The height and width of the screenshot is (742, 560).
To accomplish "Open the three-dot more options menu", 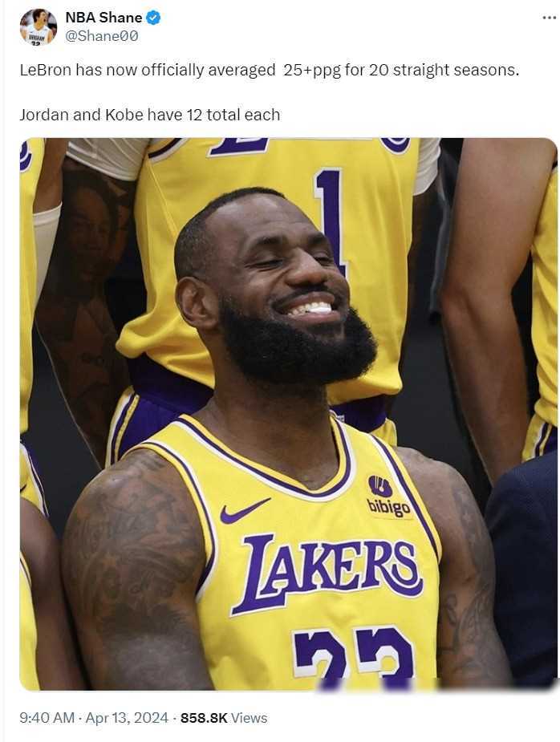I will coord(549,18).
